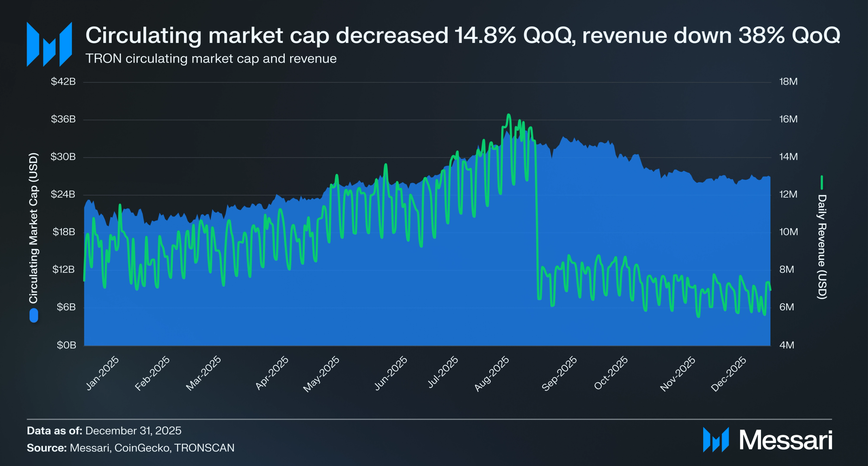Click the May-2025 x-axis label
This screenshot has width=868, height=466.
321,374
